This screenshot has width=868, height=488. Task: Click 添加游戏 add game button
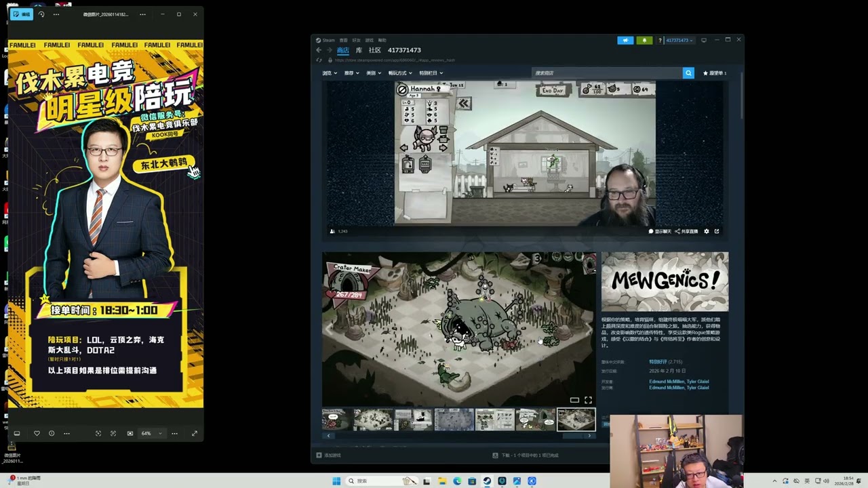click(x=329, y=455)
